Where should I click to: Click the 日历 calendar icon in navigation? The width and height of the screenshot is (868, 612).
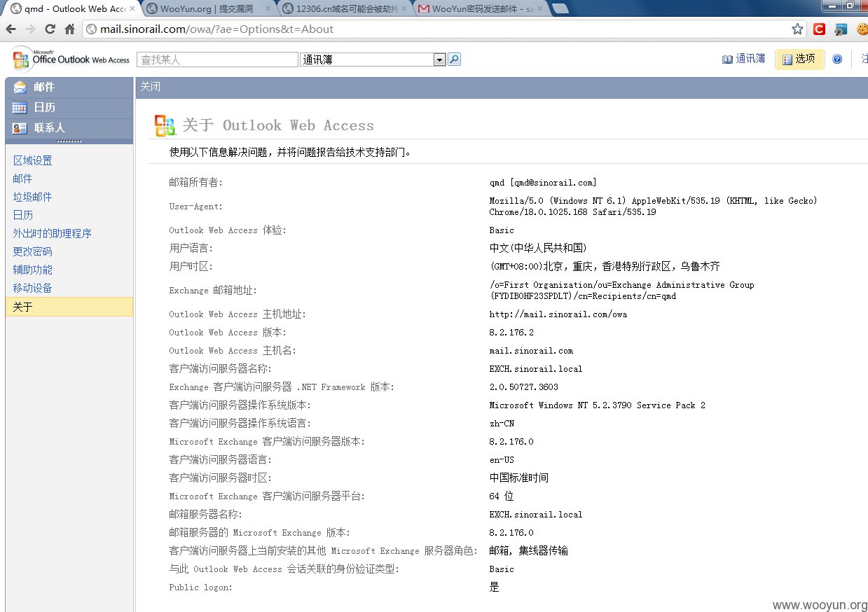[20, 107]
